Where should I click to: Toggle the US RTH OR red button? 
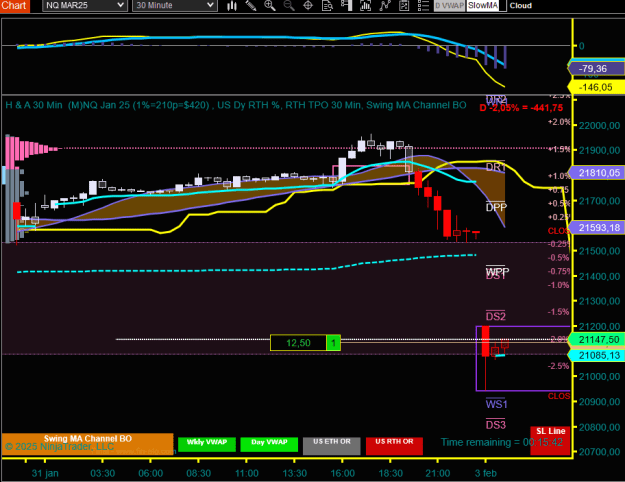394,445
